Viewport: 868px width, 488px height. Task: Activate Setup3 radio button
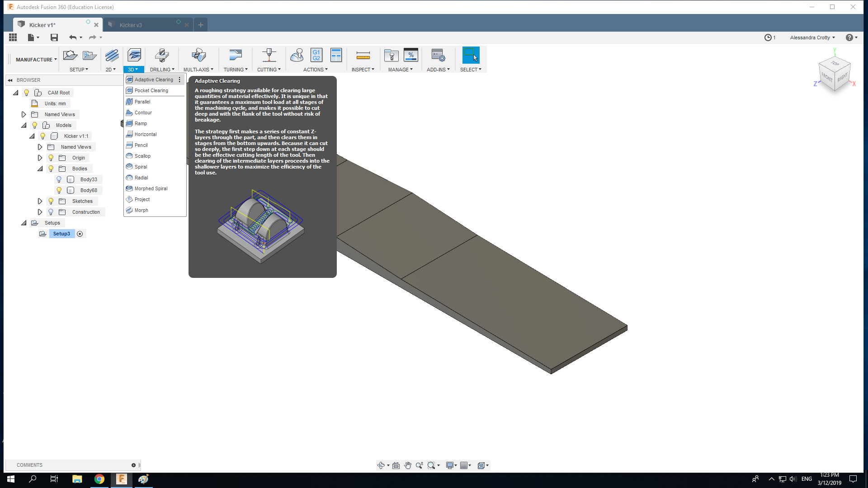(x=80, y=234)
